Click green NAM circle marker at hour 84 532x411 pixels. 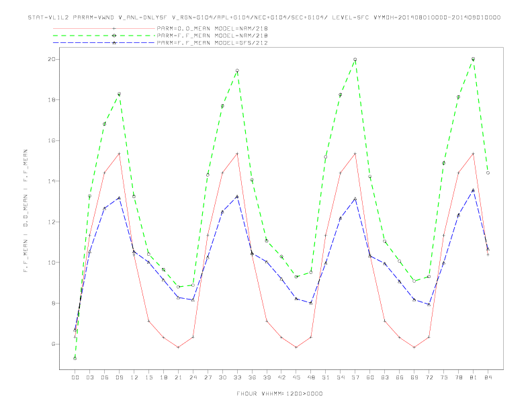coord(488,173)
